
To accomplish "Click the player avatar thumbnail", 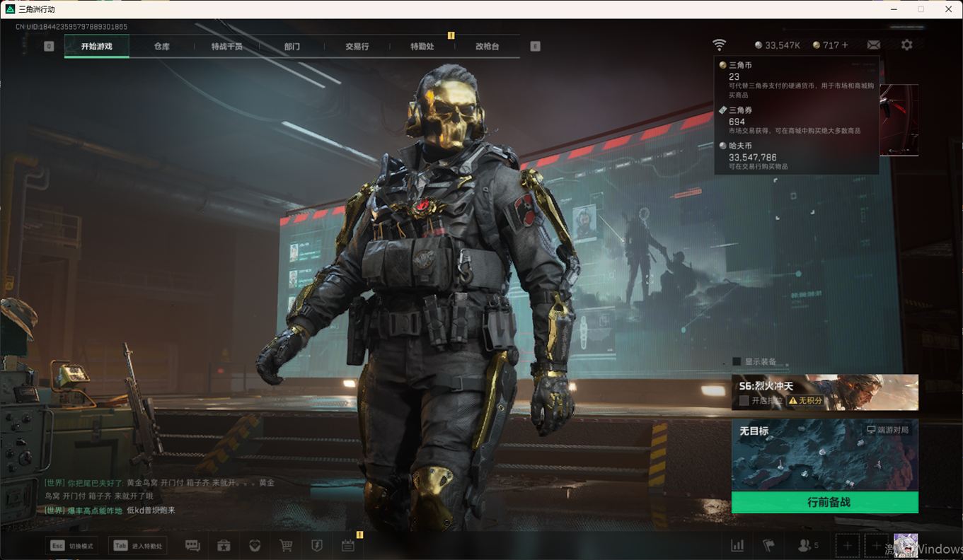I will click(x=906, y=545).
